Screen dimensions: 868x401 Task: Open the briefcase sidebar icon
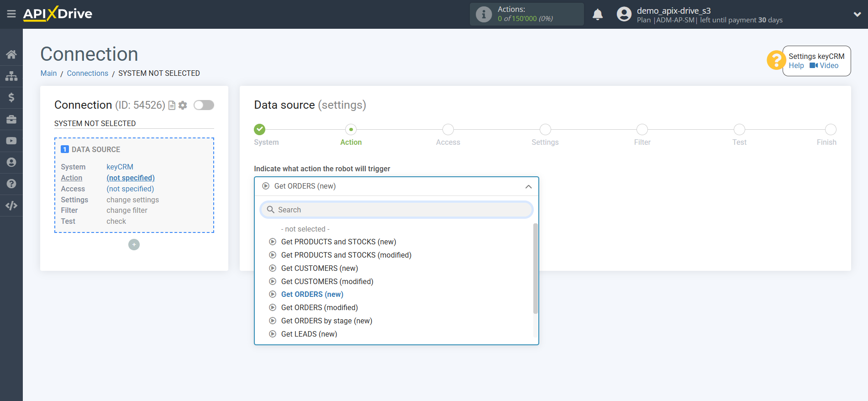point(11,119)
